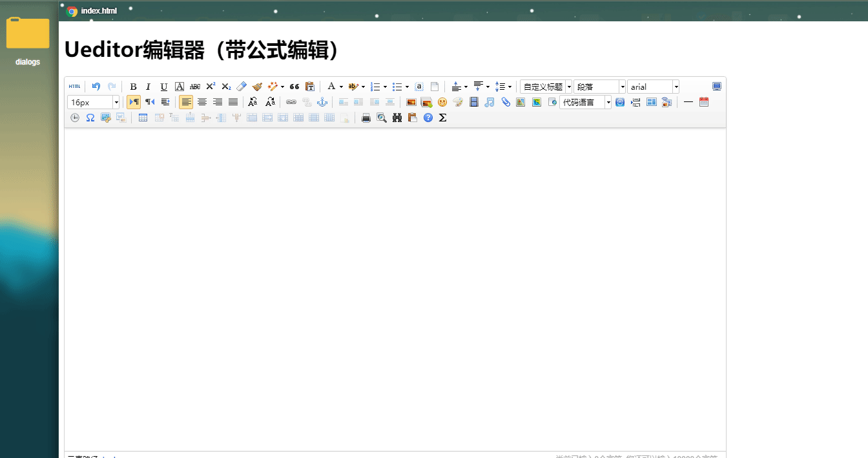Insert music note icon
This screenshot has width=868, height=458.
490,102
